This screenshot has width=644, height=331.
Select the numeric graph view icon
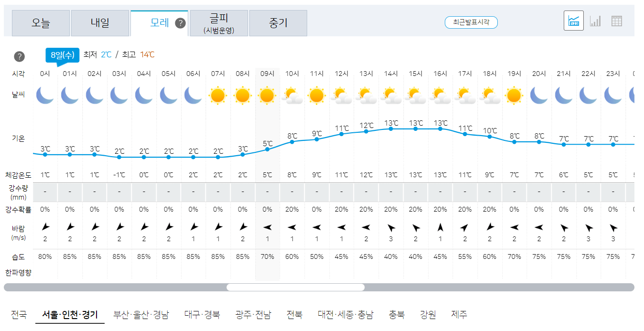[573, 20]
